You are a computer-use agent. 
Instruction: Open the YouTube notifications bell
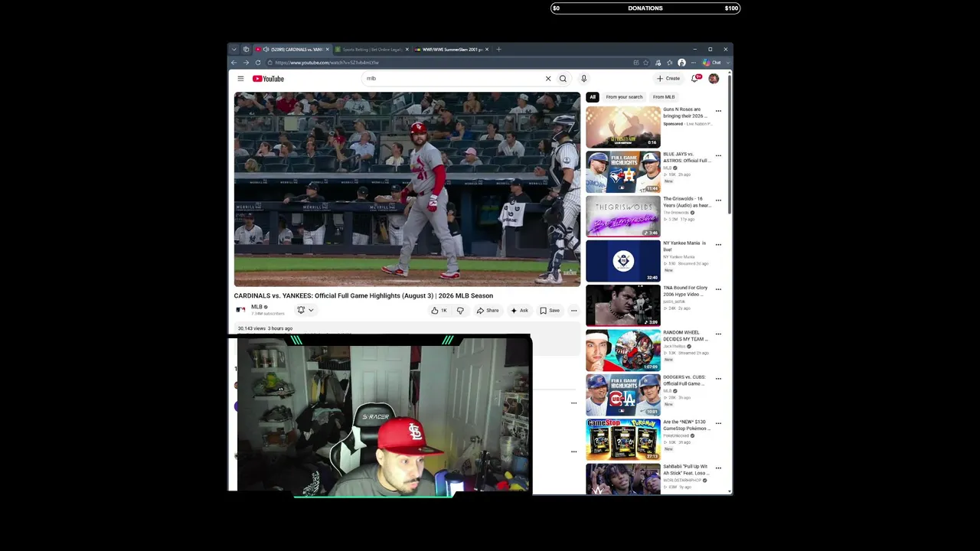pos(695,79)
